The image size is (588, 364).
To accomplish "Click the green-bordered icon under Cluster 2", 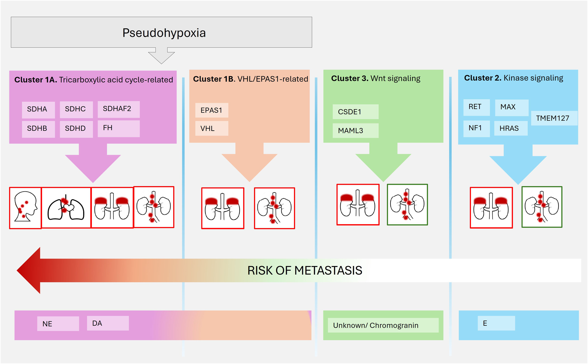I will (542, 207).
